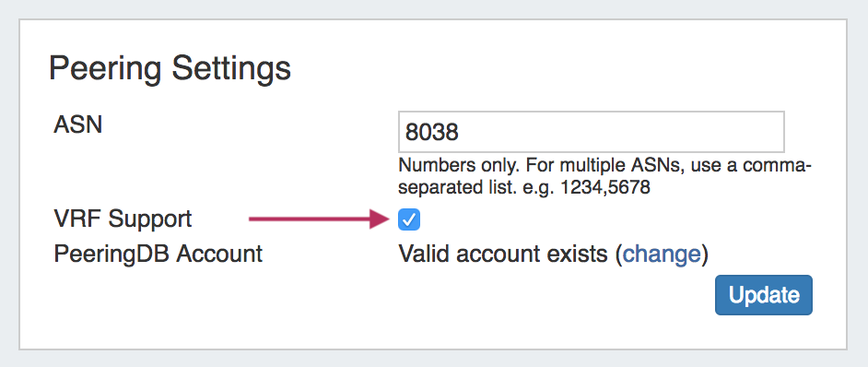Click into the ASN input field
This screenshot has height=367, width=868.
(592, 132)
